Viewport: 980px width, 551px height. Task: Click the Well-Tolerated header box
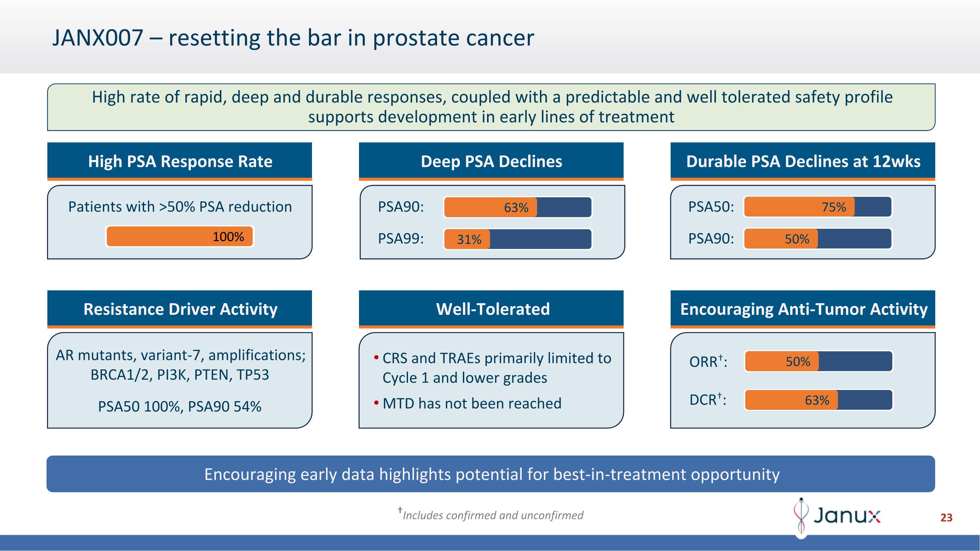tap(491, 309)
